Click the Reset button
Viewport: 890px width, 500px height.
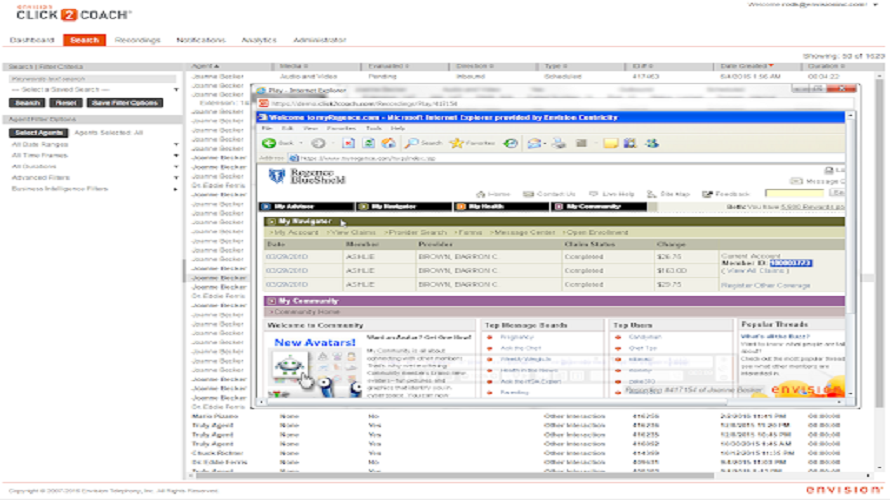pyautogui.click(x=66, y=103)
